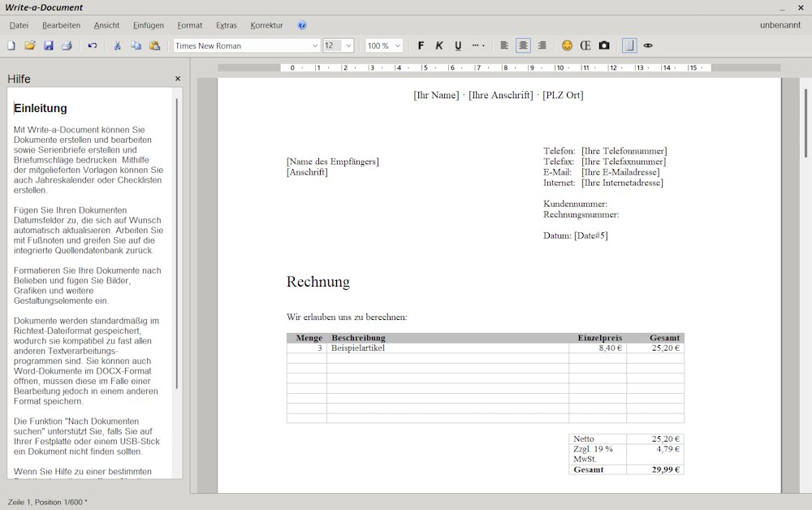Toggle underline formatting
The width and height of the screenshot is (812, 510).
(x=457, y=45)
